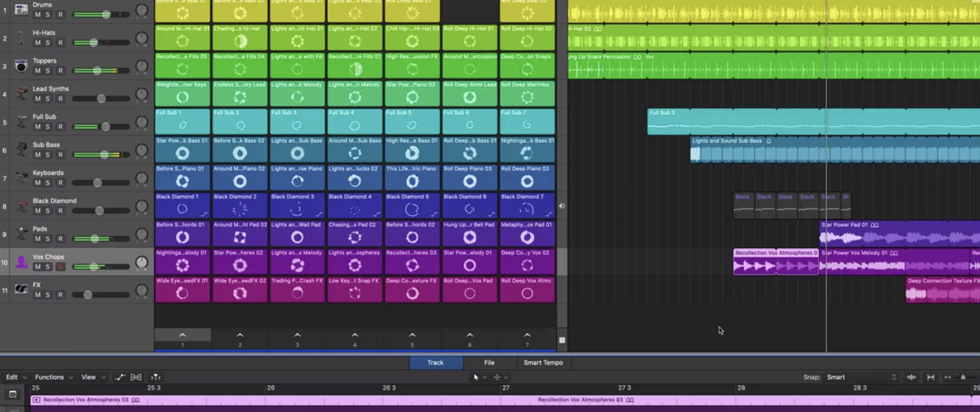Screen dimensions: 980x412
Task: Disable record on Vox Chops track
Action: [60, 267]
